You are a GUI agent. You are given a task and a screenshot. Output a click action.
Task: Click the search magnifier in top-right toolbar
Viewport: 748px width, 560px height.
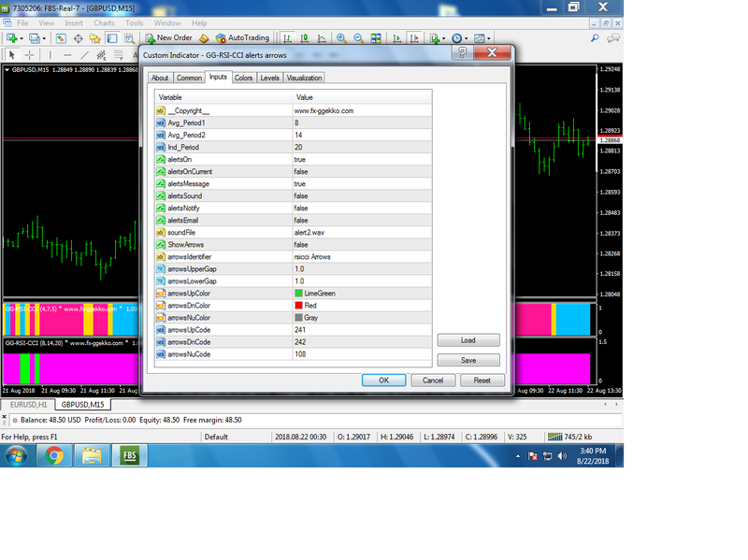tap(595, 37)
